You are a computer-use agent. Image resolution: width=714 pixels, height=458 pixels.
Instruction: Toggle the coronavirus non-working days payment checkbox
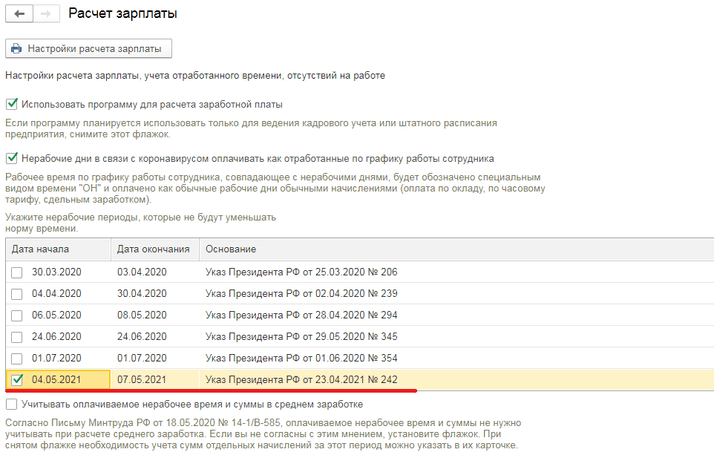(x=12, y=158)
